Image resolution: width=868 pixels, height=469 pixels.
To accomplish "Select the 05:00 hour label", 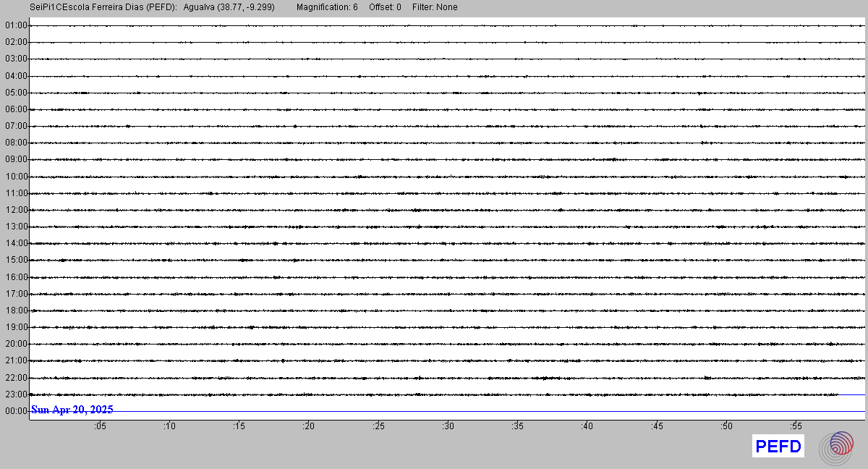I will point(16,93).
